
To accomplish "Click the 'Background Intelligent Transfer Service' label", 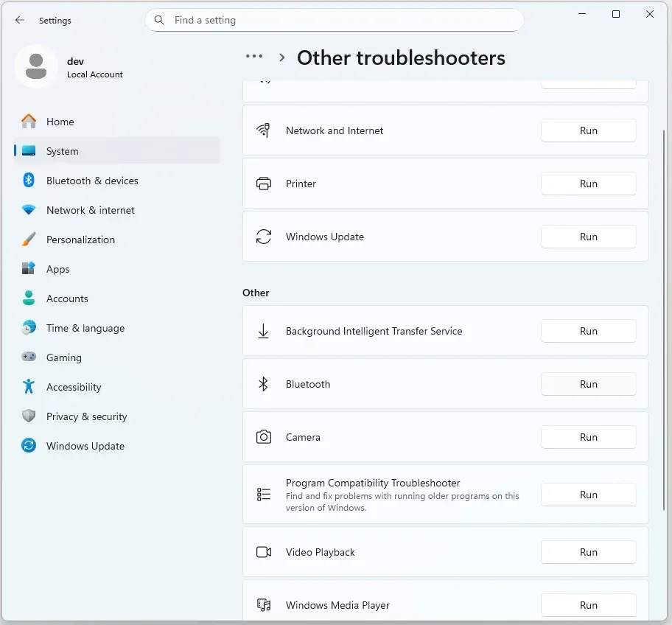I will coord(374,332).
